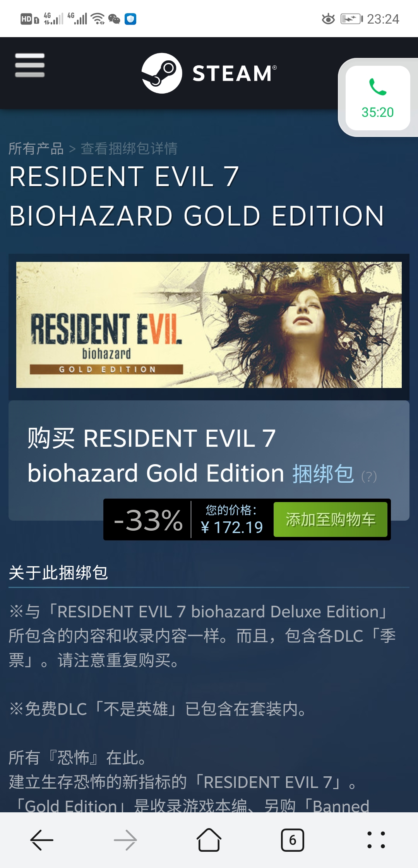Image resolution: width=418 pixels, height=868 pixels.
Task: Click the 所有产品 breadcrumb link
Action: [36, 149]
